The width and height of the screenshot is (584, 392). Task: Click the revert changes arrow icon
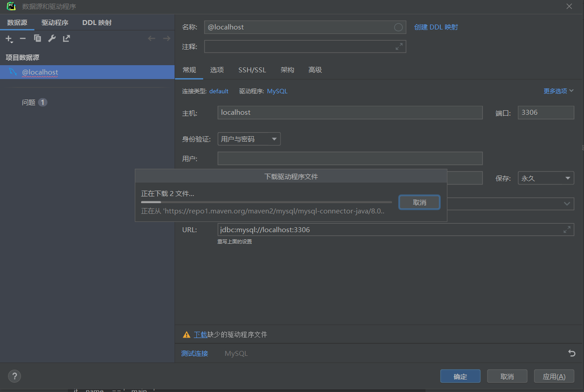click(571, 353)
